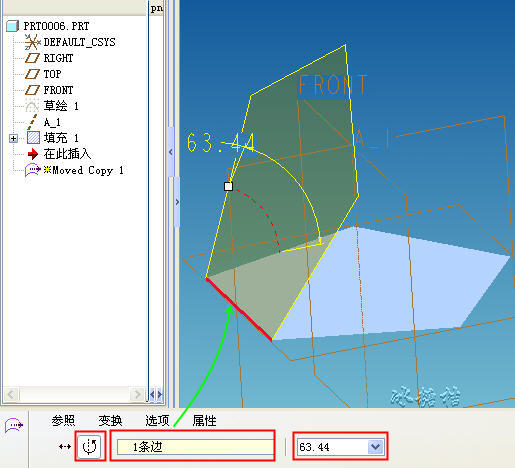515x468 pixels.
Task: Click the FRONT datum plane icon in tree
Action: click(x=32, y=90)
